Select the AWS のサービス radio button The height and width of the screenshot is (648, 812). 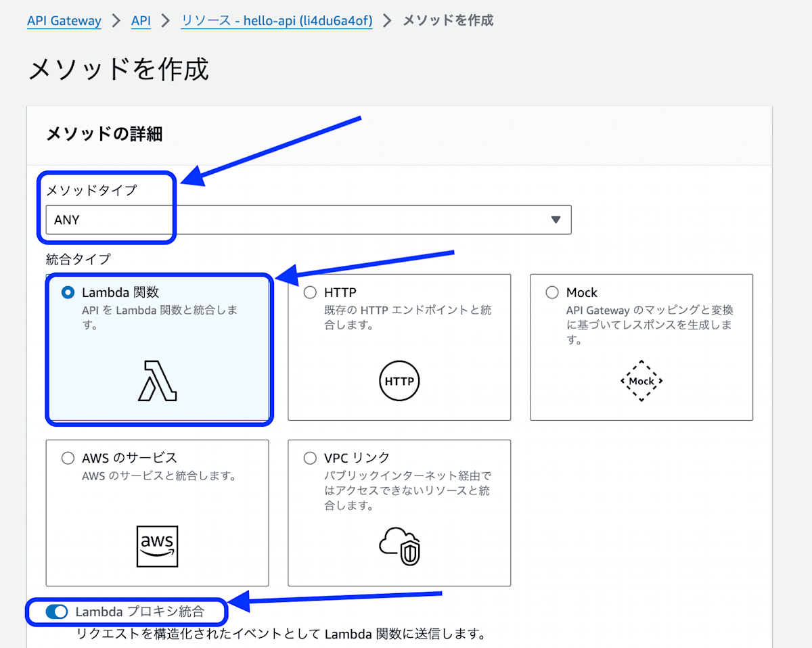click(68, 458)
